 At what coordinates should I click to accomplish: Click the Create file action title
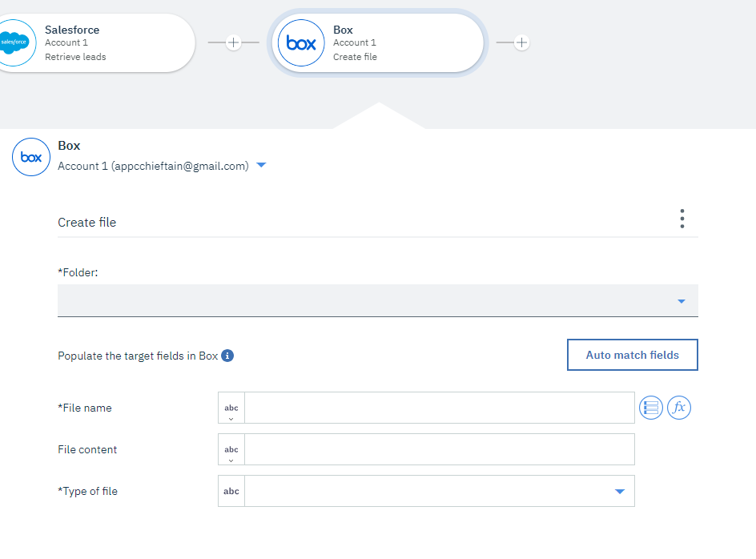click(86, 223)
